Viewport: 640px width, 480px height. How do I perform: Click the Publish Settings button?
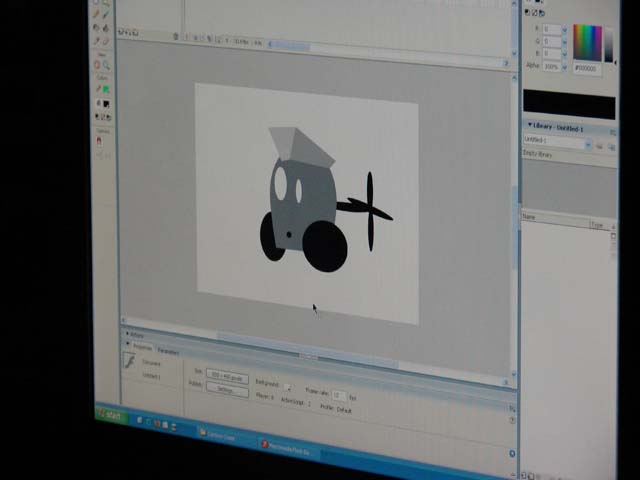point(226,390)
